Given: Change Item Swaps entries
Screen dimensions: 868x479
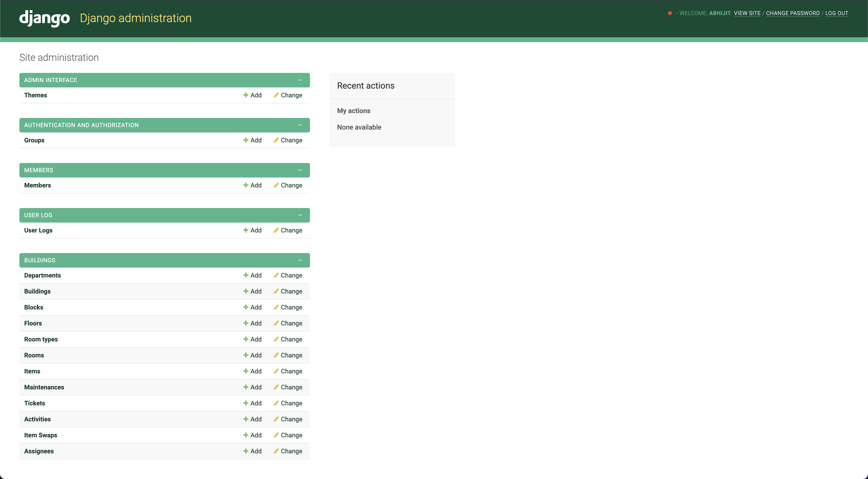Looking at the screenshot, I should 288,435.
